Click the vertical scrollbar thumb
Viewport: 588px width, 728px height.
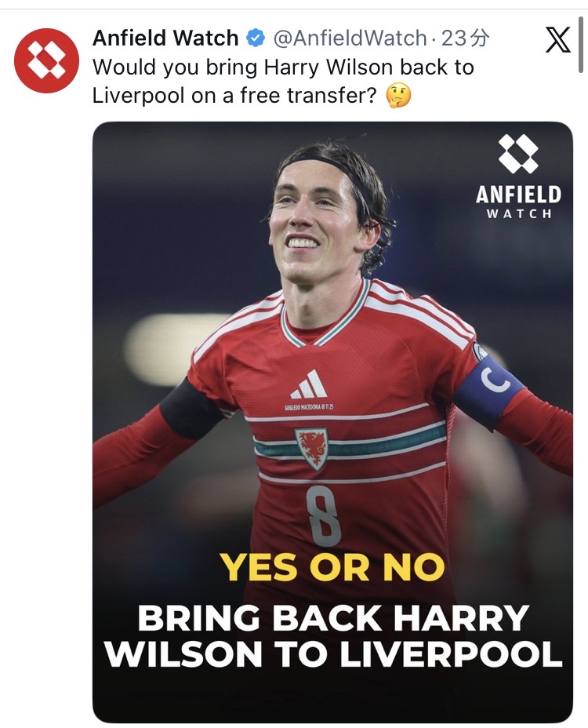[x=581, y=45]
